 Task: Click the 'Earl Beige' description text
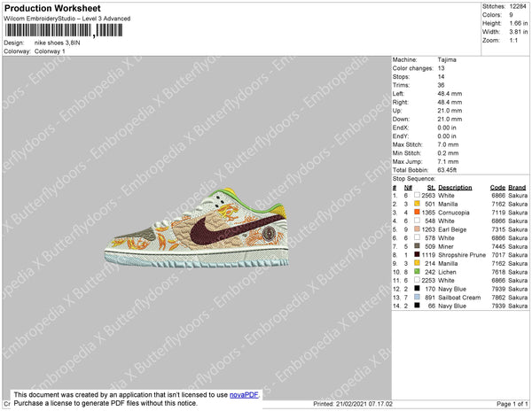[452, 229]
